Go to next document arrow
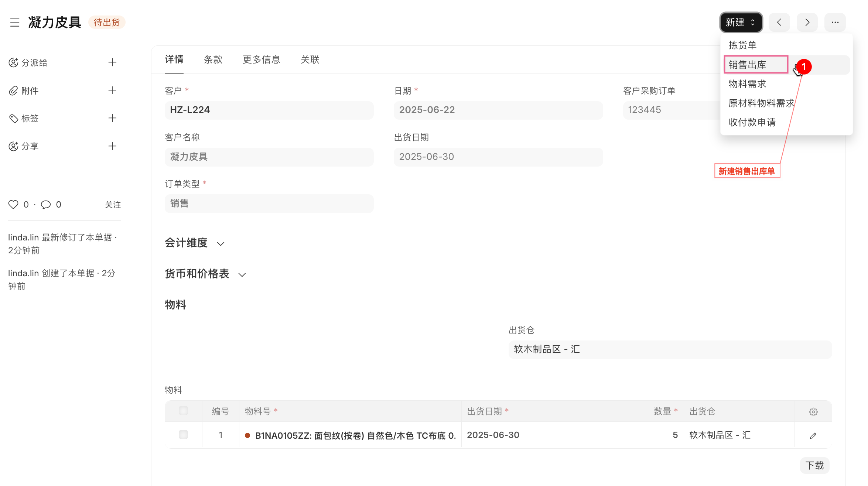 pyautogui.click(x=807, y=23)
